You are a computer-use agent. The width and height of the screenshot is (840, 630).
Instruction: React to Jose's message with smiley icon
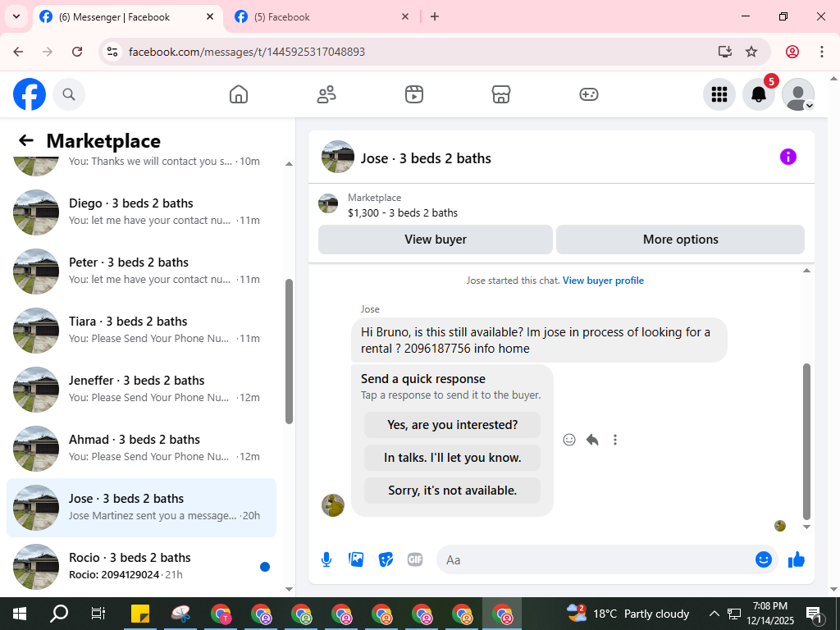coord(569,440)
